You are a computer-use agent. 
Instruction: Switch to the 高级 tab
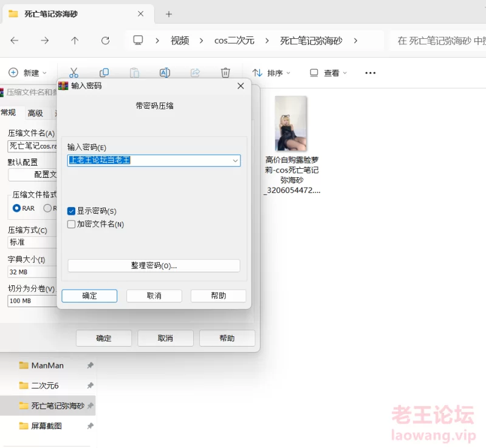[x=35, y=113]
